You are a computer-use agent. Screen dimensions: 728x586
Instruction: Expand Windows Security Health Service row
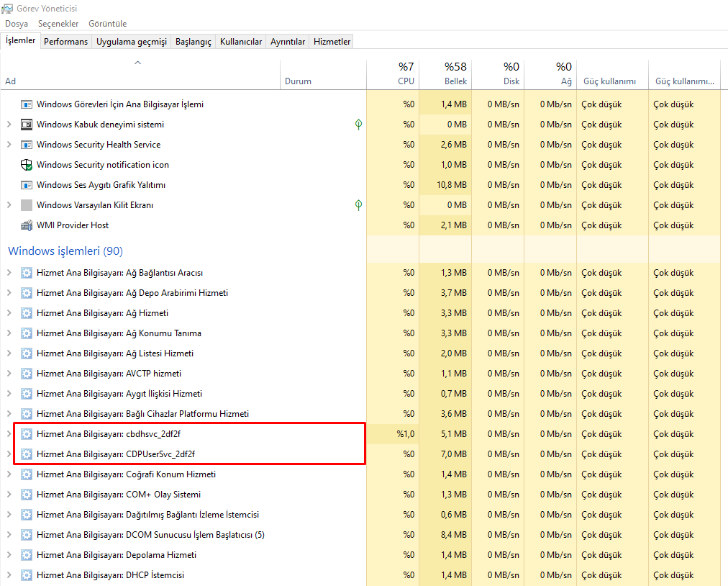[9, 145]
